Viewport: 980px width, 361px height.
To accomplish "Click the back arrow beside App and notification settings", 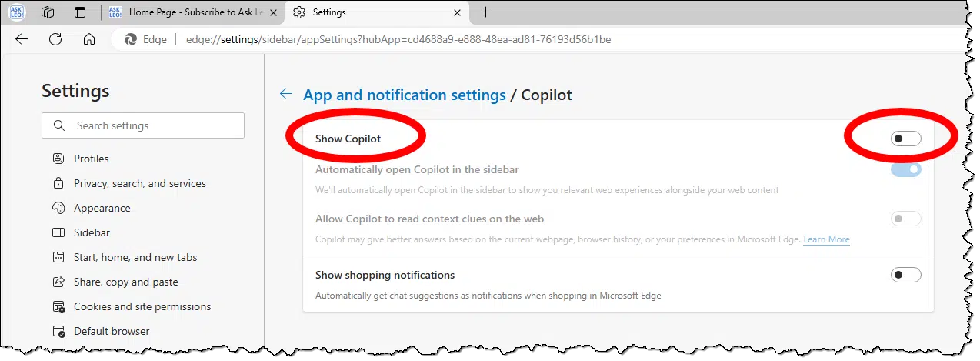I will 286,94.
